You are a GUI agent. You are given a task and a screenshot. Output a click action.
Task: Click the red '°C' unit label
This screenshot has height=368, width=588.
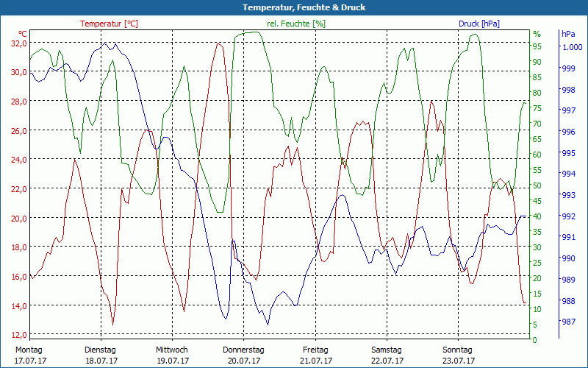click(x=23, y=34)
